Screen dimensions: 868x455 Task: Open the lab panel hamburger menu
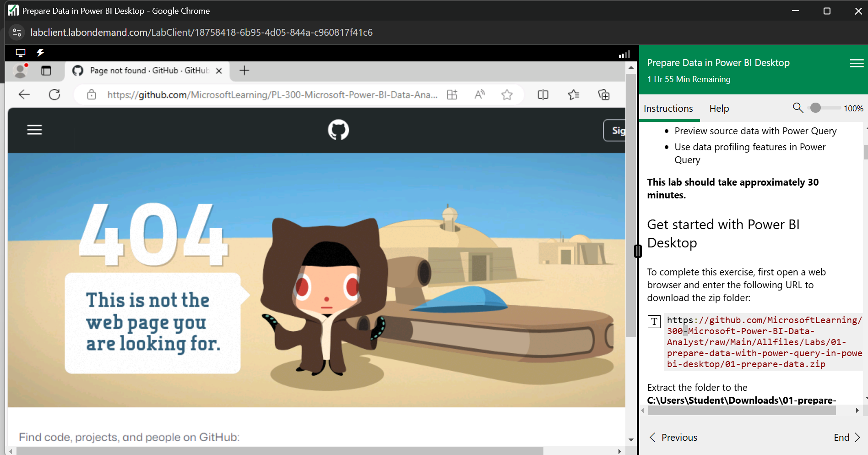(857, 63)
